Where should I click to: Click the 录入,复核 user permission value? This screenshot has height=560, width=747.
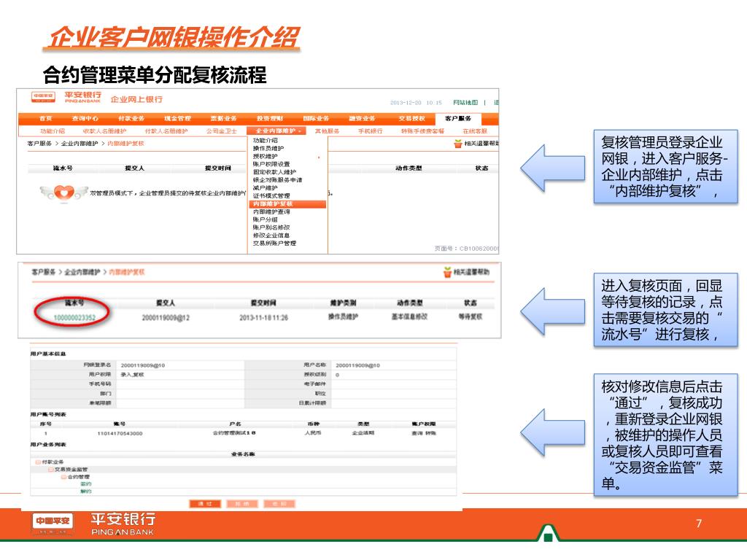tap(133, 375)
